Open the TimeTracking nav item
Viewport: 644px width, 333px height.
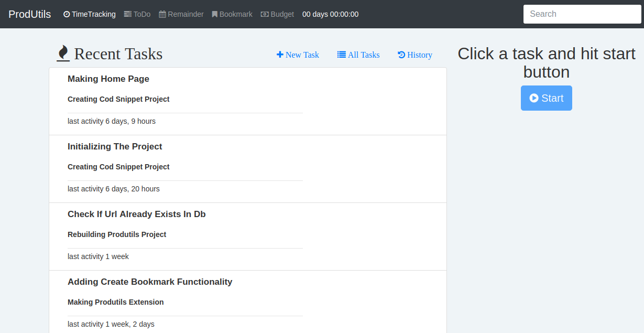point(90,14)
